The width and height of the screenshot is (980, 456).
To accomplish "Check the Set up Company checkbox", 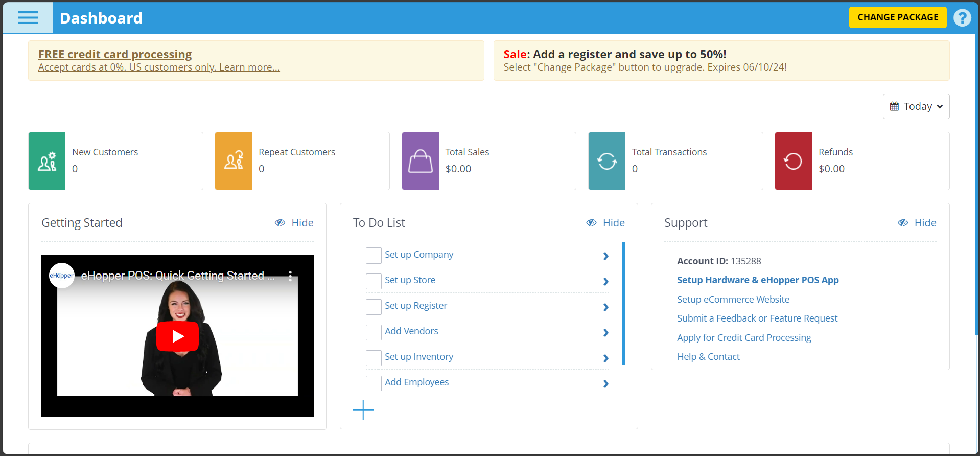I will (374, 255).
